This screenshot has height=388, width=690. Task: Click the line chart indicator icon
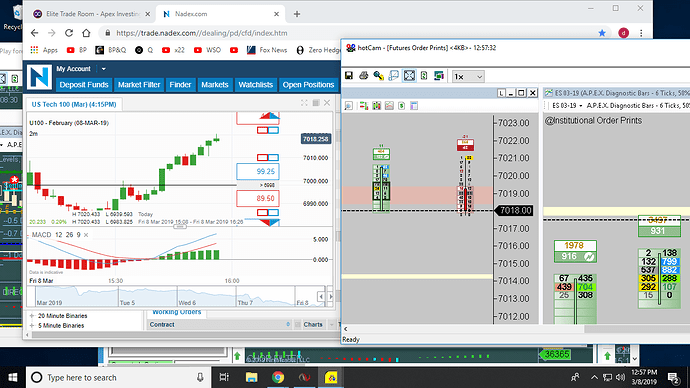(389, 106)
